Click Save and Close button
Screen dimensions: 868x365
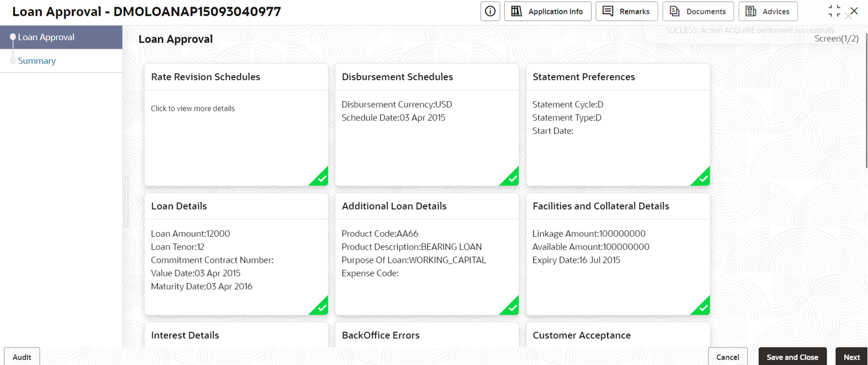[792, 357]
